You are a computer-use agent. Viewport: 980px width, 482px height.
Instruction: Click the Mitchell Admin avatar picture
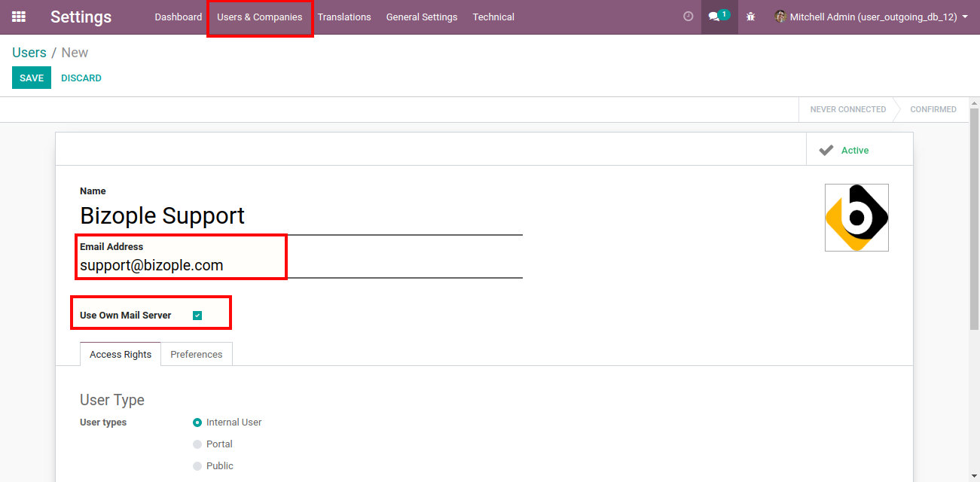click(x=780, y=17)
